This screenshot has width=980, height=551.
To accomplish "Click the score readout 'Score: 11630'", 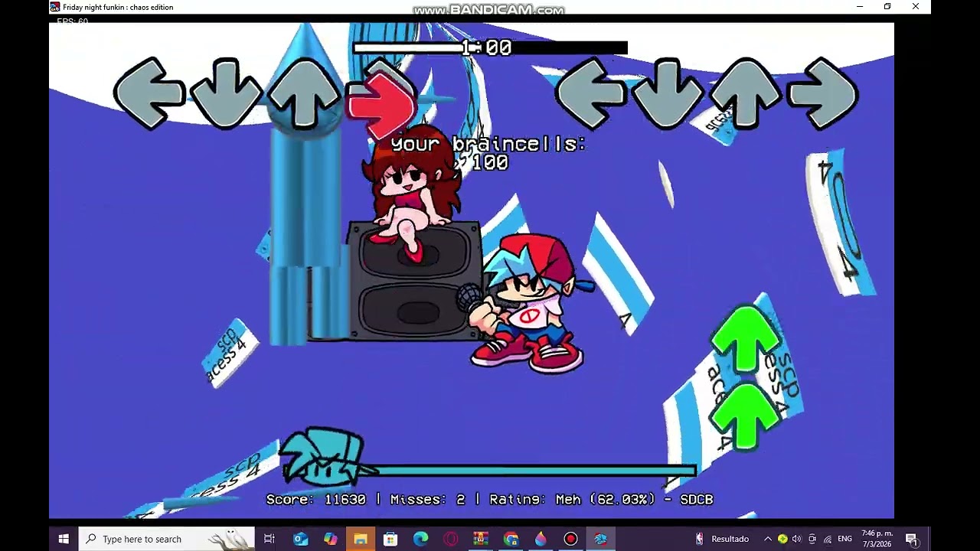I will click(x=316, y=499).
